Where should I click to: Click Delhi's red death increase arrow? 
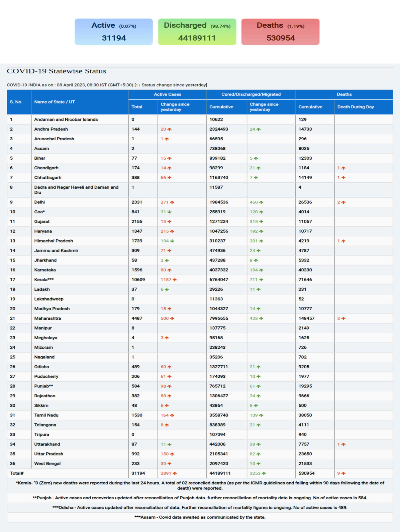[x=343, y=202]
